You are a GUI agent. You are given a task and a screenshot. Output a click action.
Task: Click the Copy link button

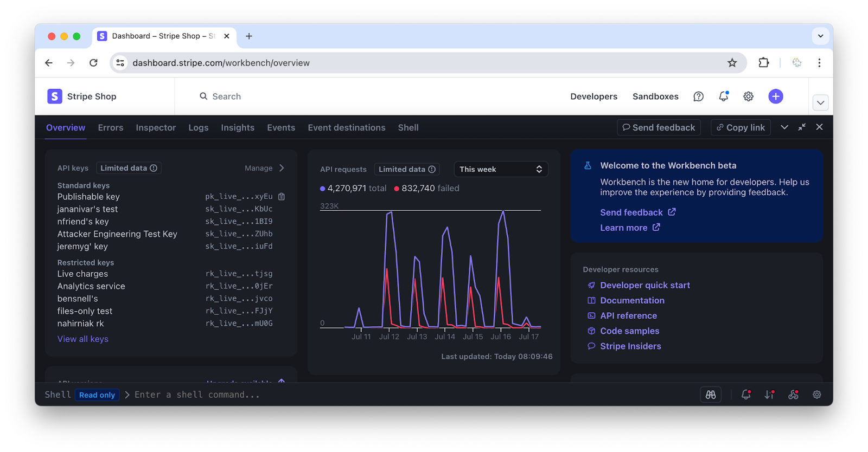741,127
